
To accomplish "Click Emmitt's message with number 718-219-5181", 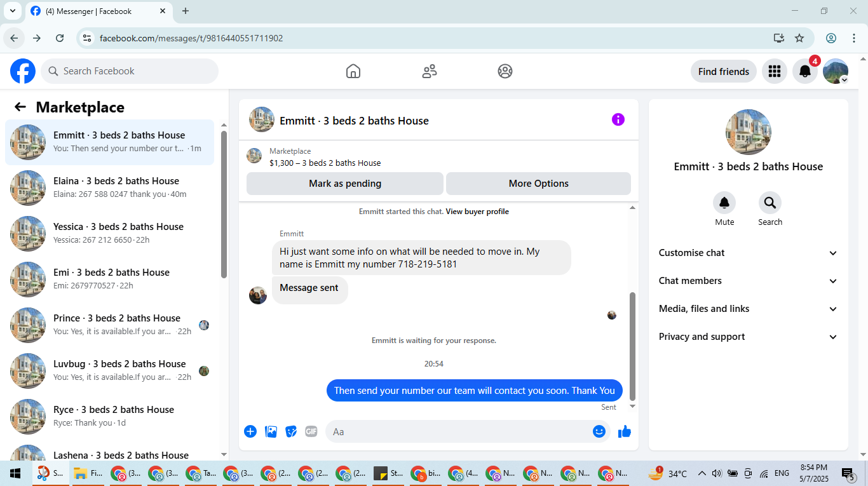I will [x=421, y=257].
